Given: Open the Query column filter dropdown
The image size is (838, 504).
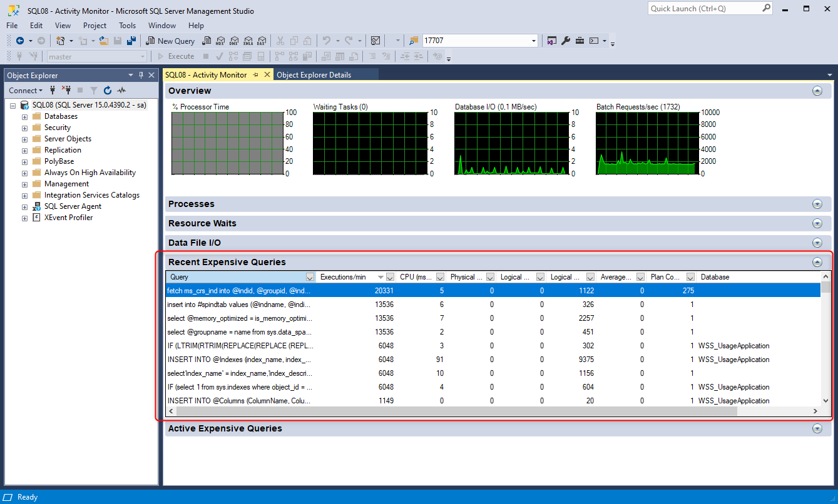Looking at the screenshot, I should 310,277.
